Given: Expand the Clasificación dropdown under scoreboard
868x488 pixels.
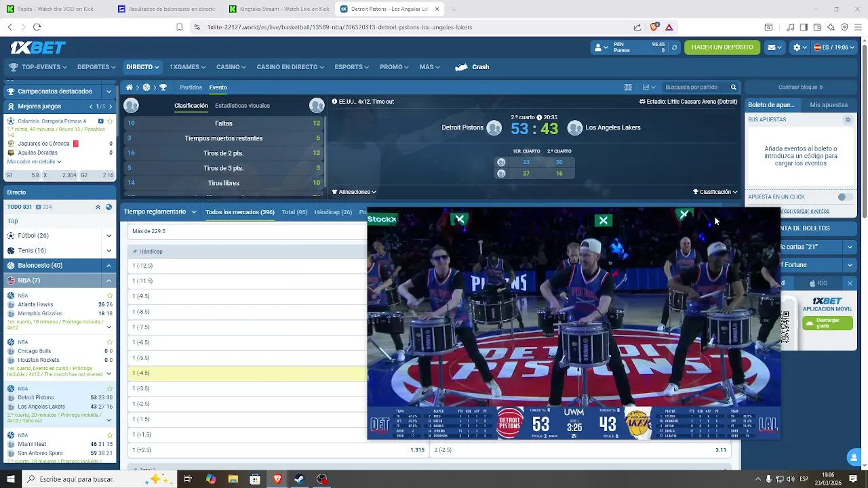Looking at the screenshot, I should click(x=715, y=192).
